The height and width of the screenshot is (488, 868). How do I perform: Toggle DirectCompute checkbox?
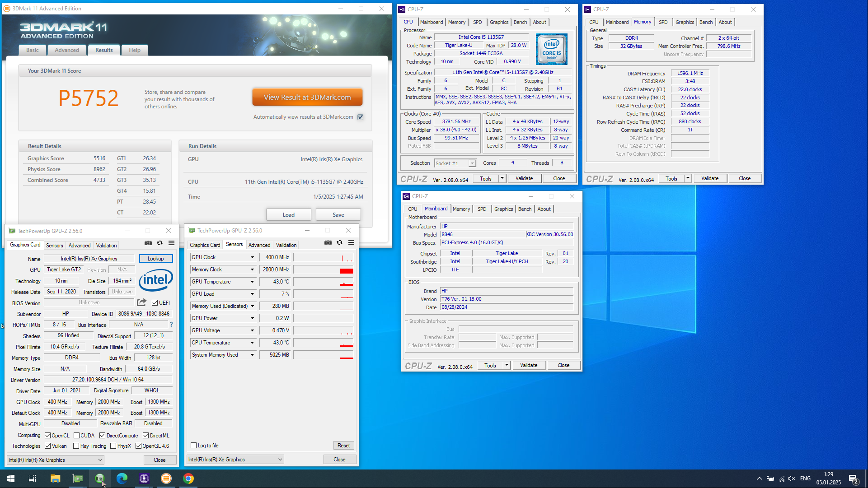(102, 436)
